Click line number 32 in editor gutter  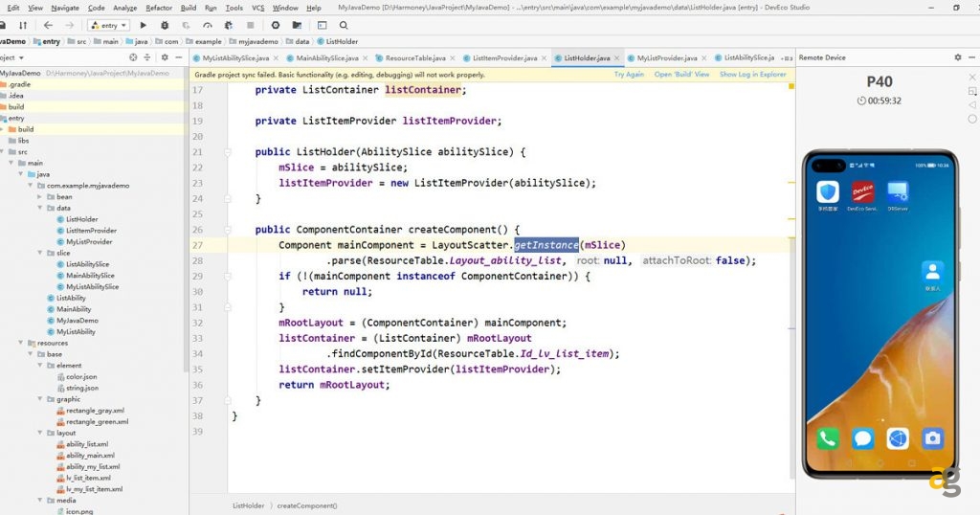(197, 324)
